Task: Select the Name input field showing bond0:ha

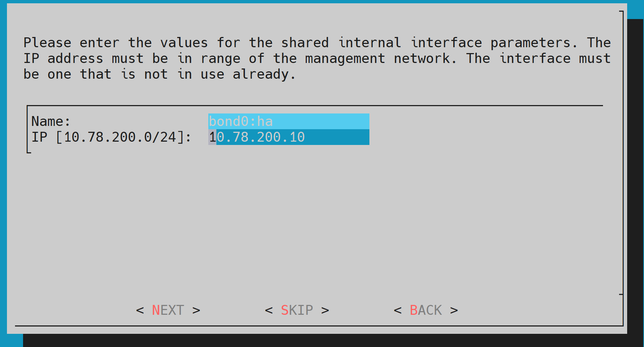Action: (x=289, y=121)
